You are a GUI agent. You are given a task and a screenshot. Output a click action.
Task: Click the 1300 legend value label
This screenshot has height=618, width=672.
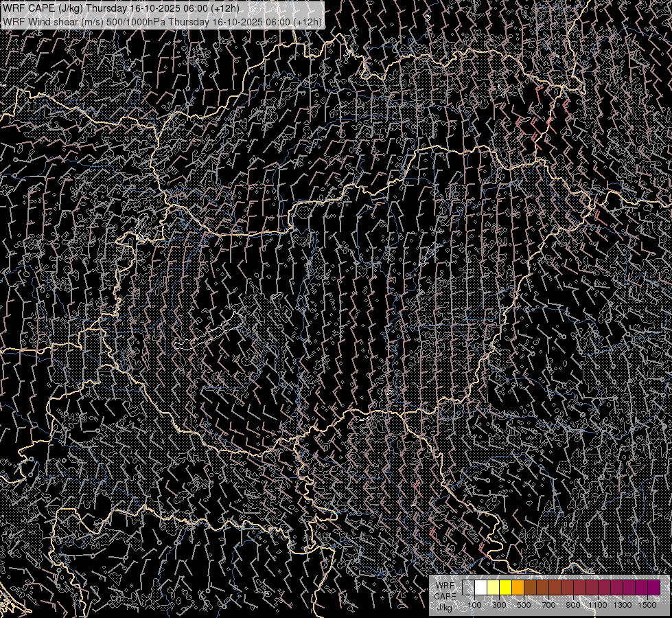[x=623, y=605]
